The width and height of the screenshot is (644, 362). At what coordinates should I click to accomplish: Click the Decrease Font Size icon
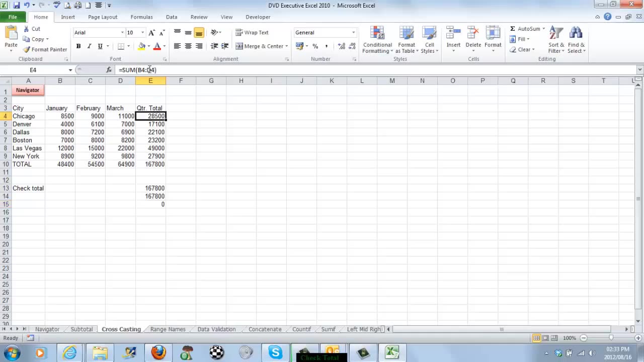click(162, 33)
